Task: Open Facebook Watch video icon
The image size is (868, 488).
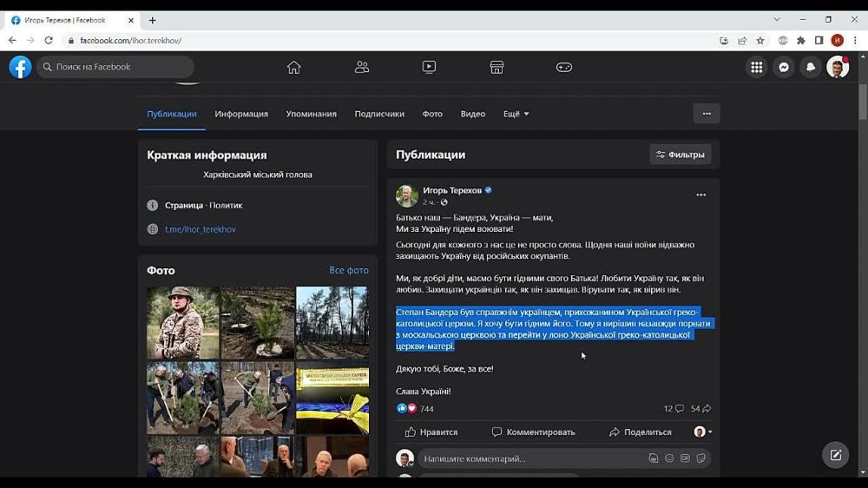Action: (x=429, y=68)
